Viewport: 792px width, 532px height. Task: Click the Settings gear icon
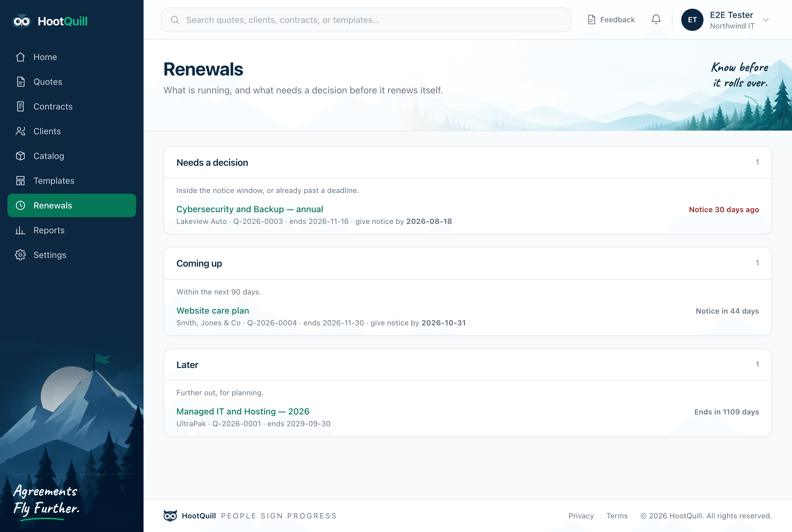pyautogui.click(x=20, y=255)
